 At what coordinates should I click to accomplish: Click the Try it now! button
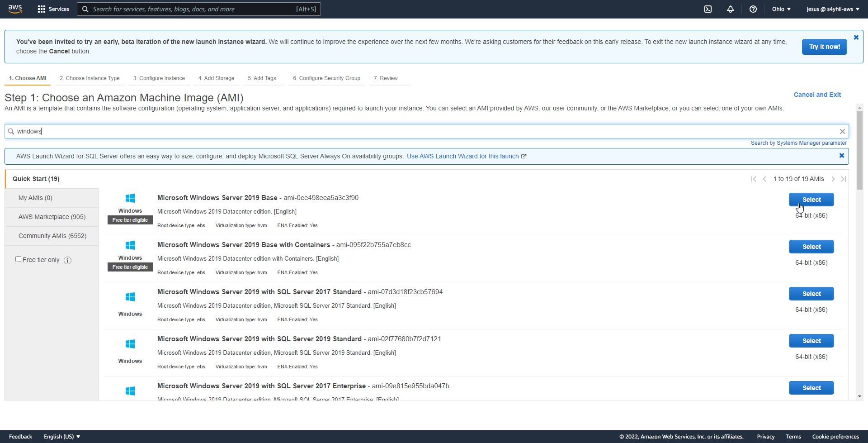point(825,47)
